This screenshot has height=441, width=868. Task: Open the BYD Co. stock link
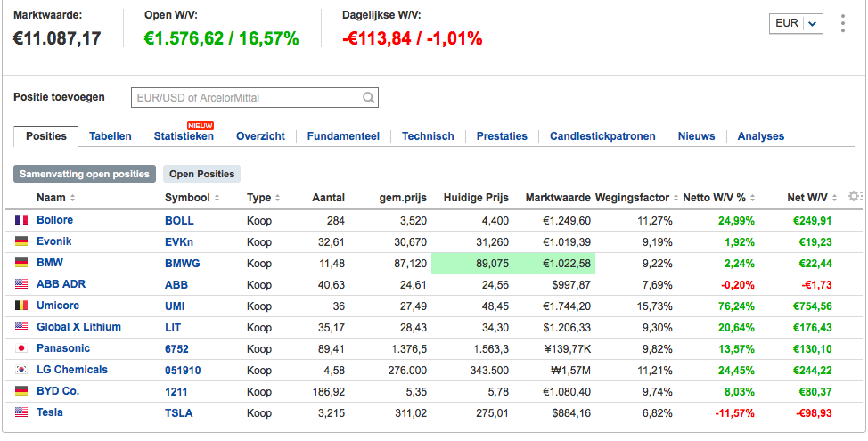(58, 390)
